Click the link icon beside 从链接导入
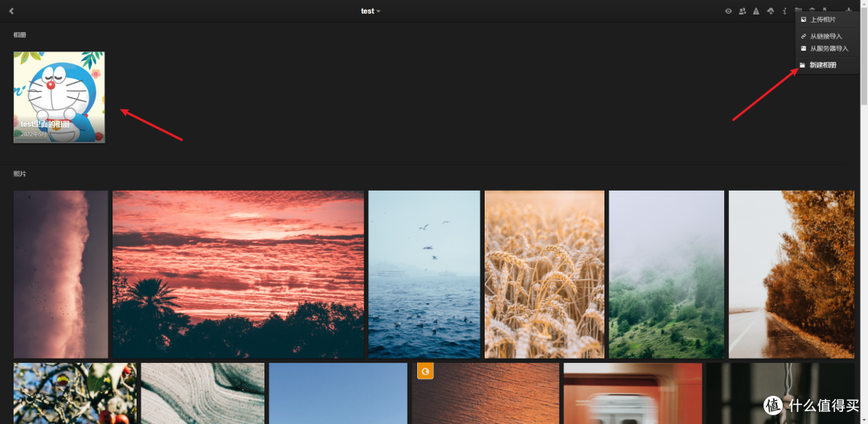 [803, 36]
